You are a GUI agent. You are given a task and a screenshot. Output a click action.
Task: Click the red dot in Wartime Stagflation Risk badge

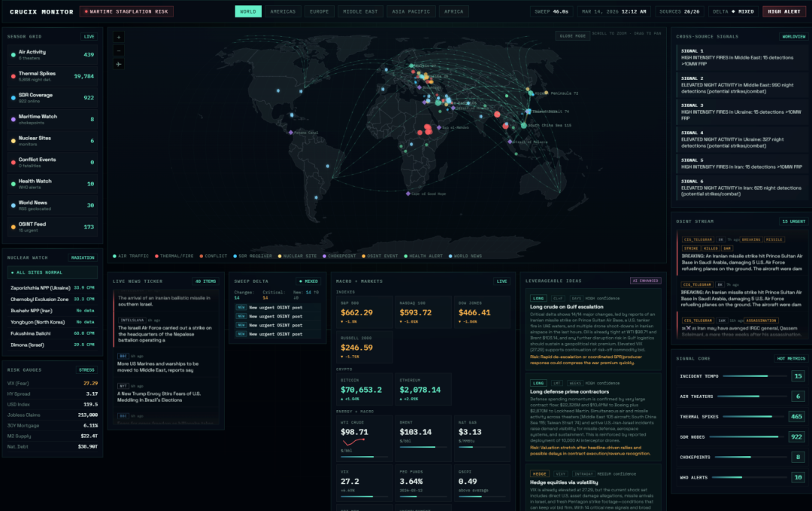point(86,11)
